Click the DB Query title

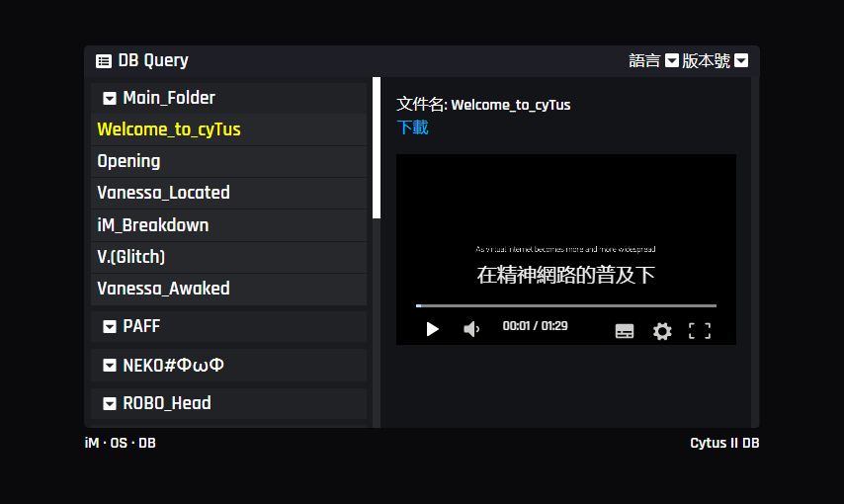coord(153,60)
